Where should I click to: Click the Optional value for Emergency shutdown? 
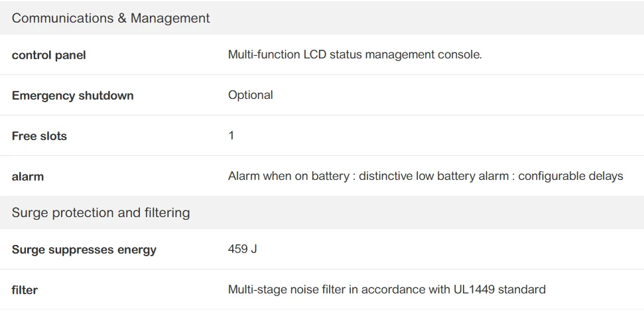click(x=251, y=95)
